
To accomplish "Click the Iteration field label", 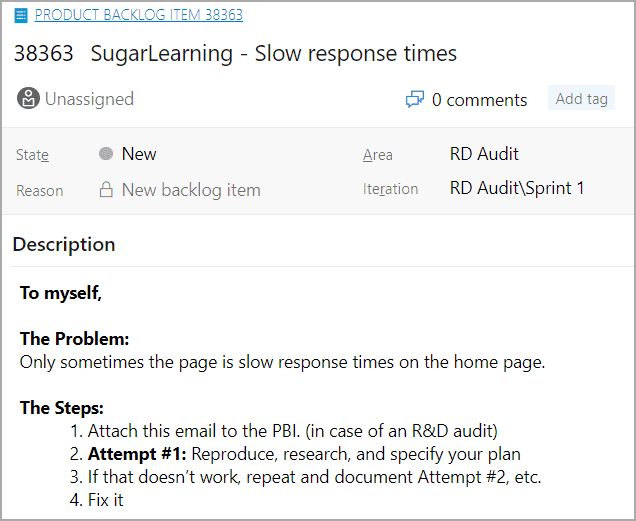I will 390,189.
